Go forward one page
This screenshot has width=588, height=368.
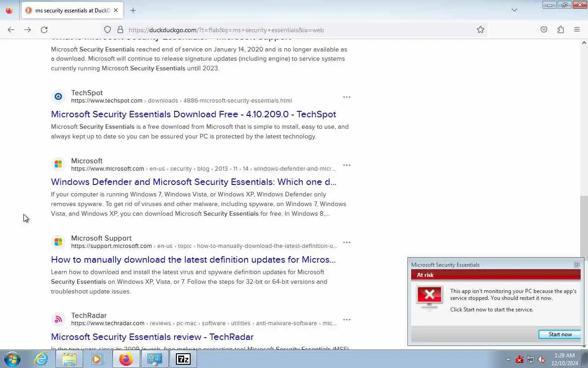[x=28, y=30]
